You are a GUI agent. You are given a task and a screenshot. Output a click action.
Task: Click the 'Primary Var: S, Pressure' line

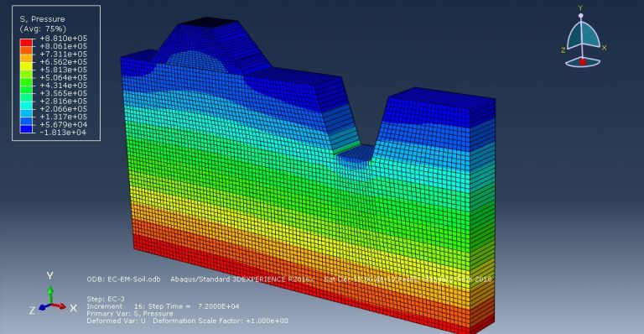tap(130, 314)
